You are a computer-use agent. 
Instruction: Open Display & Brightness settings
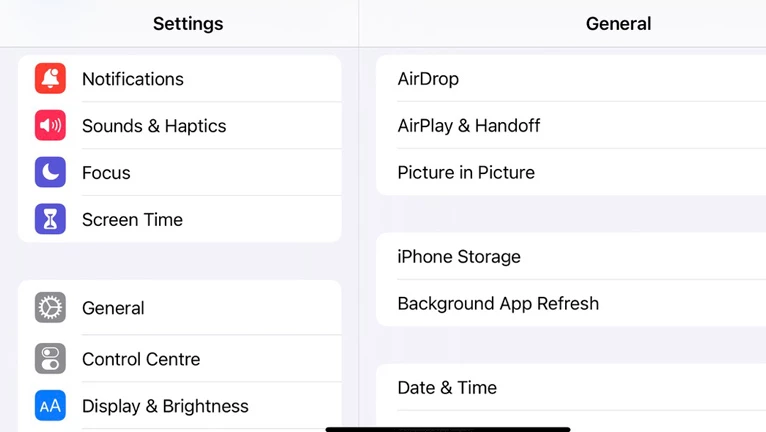point(180,405)
